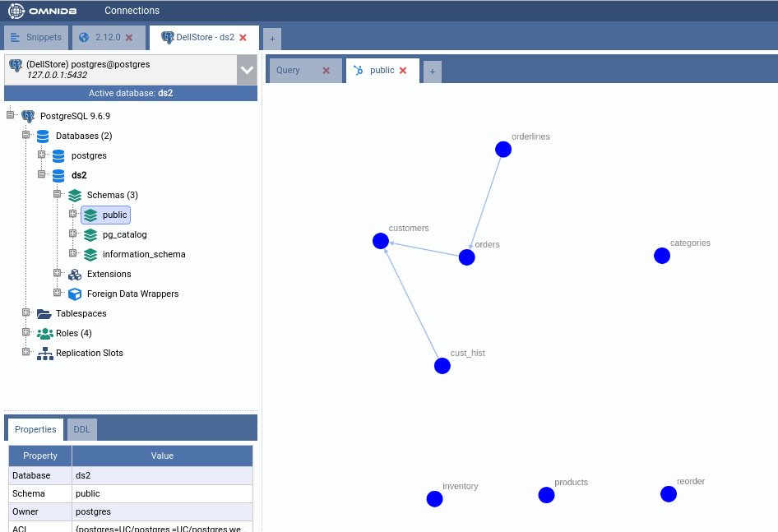Viewport: 778px width, 532px height.
Task: Select the ds2 value cell
Action: (x=162, y=475)
